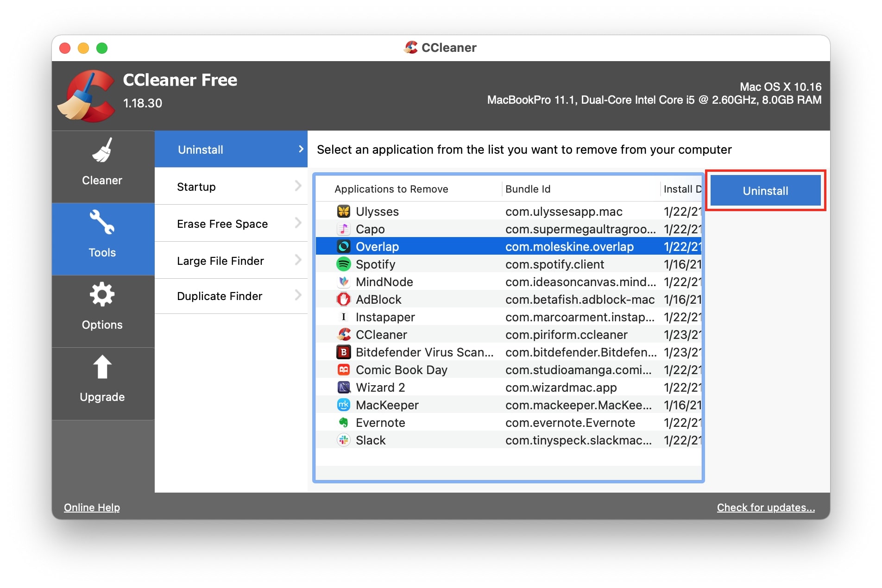Open the Options gear icon
Image resolution: width=882 pixels, height=588 pixels.
coord(102,294)
